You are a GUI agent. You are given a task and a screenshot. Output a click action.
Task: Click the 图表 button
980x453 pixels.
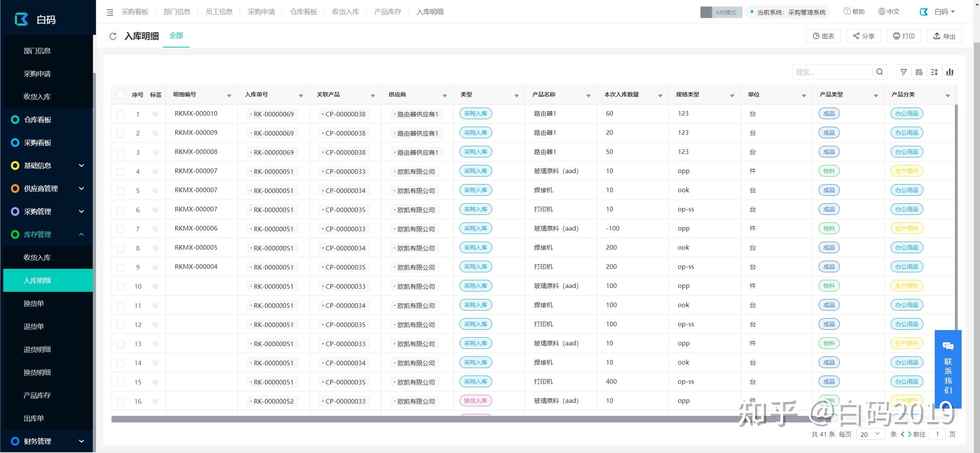(x=823, y=36)
